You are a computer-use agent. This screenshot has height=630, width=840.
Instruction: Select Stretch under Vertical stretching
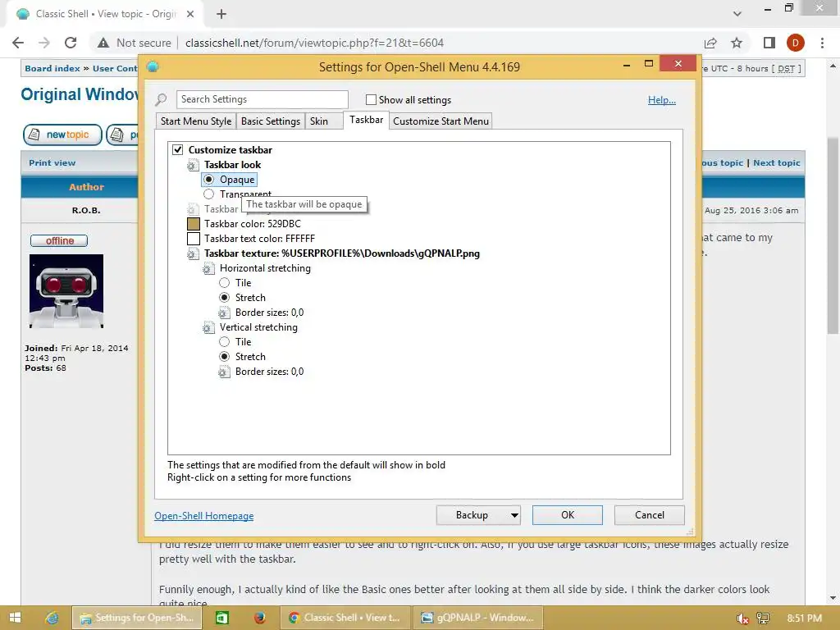coord(225,357)
